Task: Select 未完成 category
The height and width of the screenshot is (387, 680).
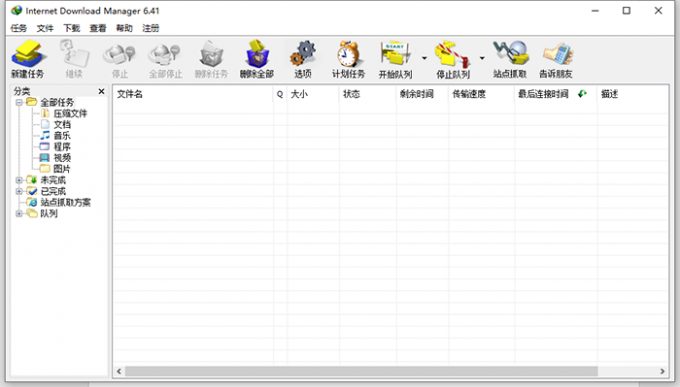Action: tap(53, 180)
